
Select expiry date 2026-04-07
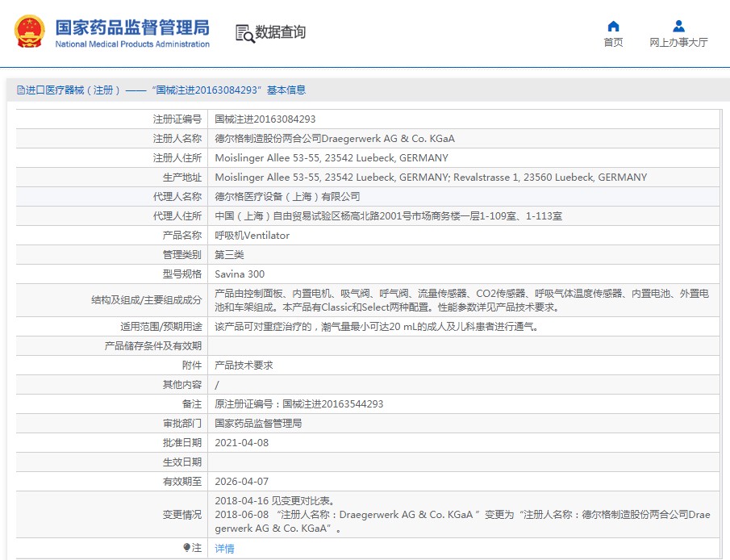(242, 481)
